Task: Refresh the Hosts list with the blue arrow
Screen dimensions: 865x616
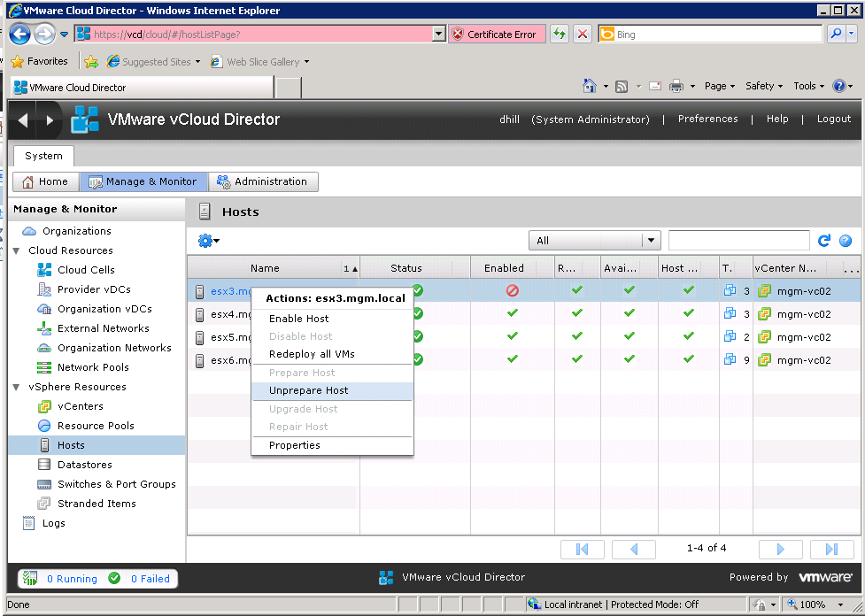Action: pyautogui.click(x=824, y=241)
